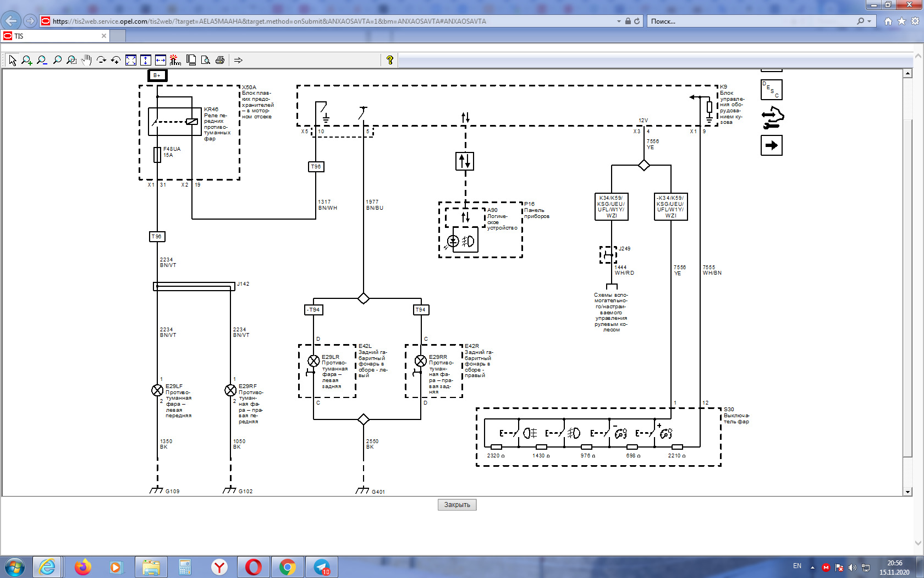Fit the diagram to window width
The image size is (924, 578).
point(161,60)
